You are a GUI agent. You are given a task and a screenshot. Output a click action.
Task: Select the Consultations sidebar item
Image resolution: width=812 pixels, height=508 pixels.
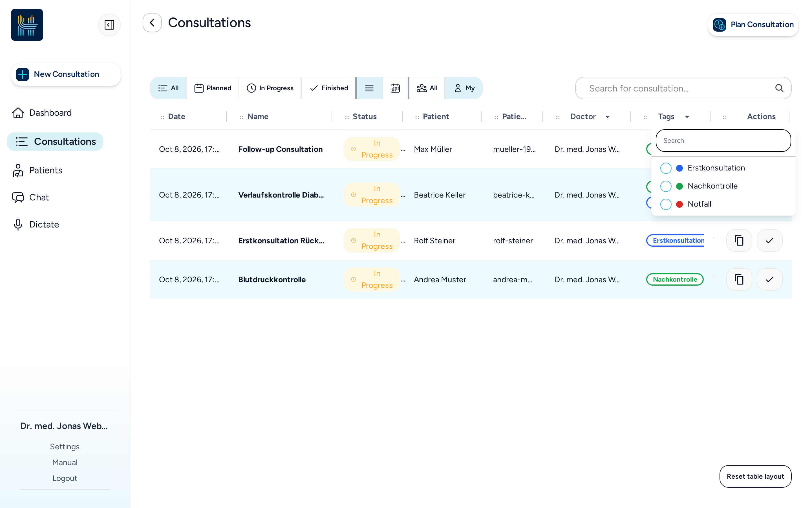[x=55, y=141]
